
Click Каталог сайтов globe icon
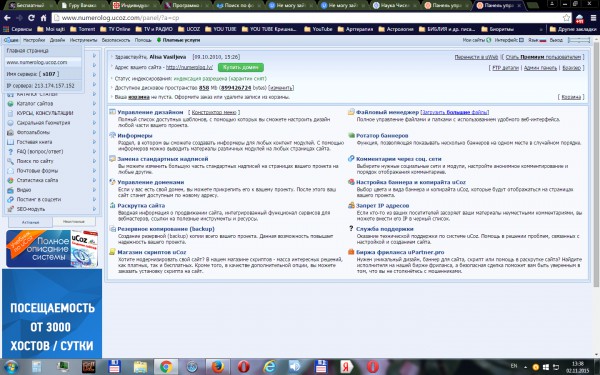tap(11, 103)
